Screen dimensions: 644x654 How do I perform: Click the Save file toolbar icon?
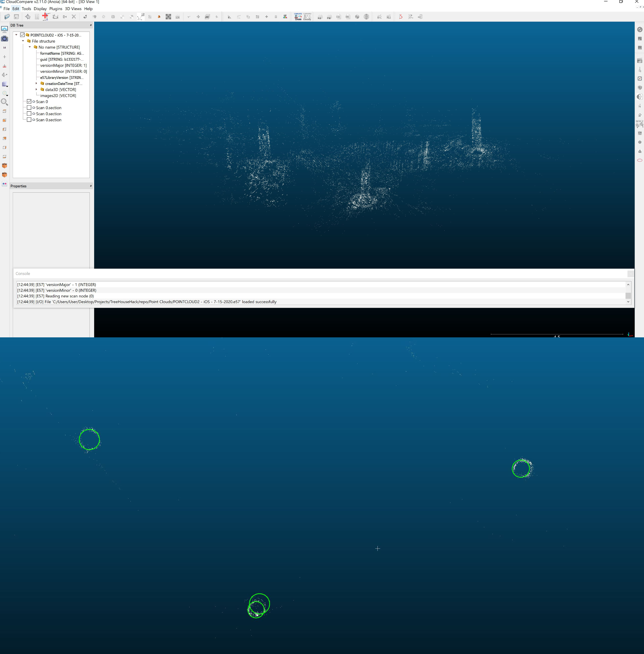pyautogui.click(x=16, y=17)
